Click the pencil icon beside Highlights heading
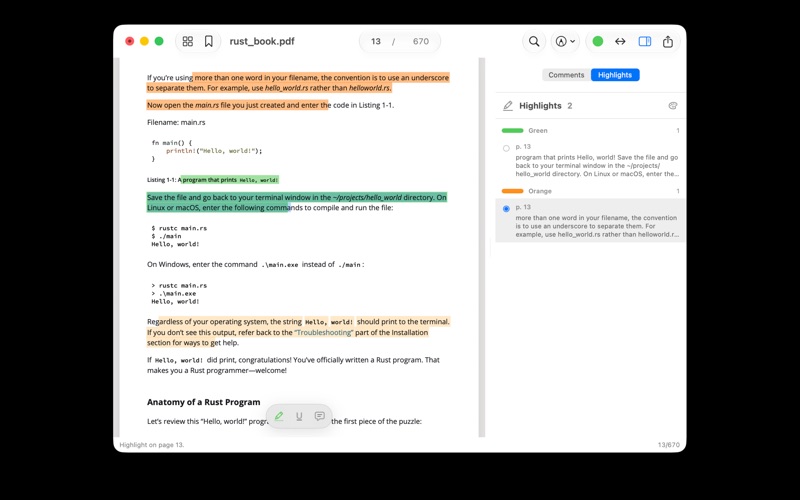Image resolution: width=800 pixels, height=500 pixels. tap(508, 106)
